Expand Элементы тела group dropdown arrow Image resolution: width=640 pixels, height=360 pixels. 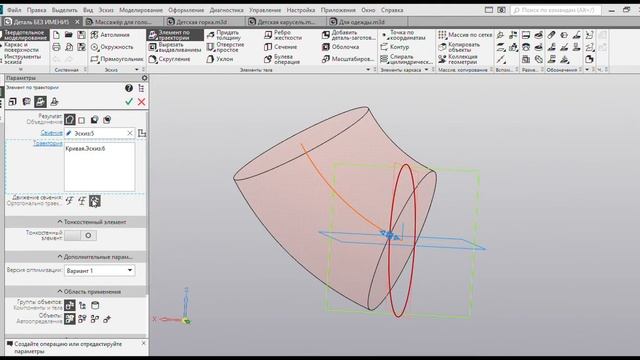pos(368,70)
